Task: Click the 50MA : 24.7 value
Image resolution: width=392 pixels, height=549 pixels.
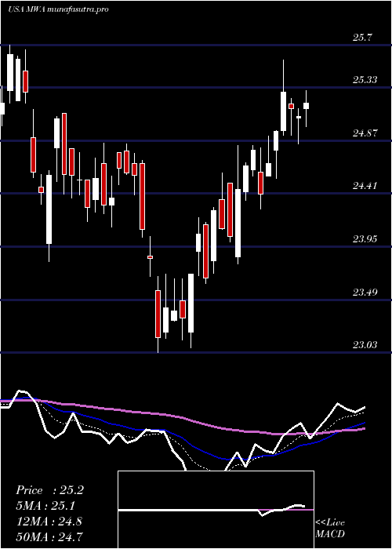Action: click(x=49, y=536)
